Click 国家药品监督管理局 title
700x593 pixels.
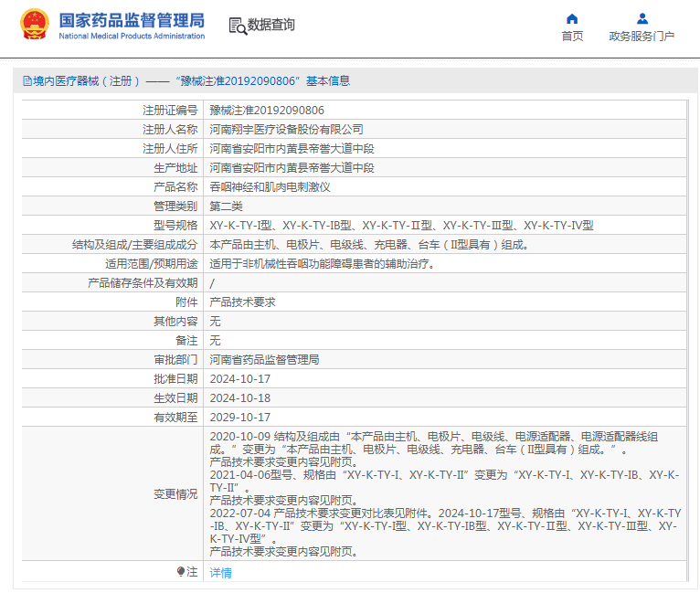click(132, 20)
